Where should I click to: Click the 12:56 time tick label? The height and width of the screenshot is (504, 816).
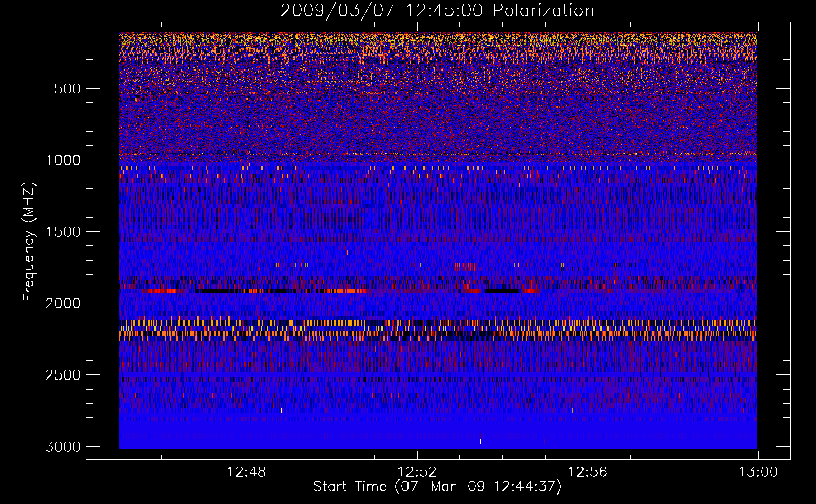coord(588,472)
